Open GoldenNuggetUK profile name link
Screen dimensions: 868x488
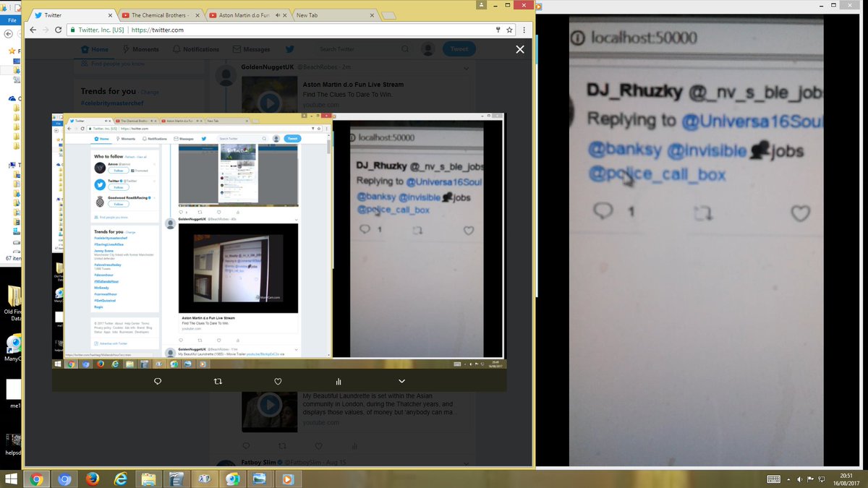point(266,67)
